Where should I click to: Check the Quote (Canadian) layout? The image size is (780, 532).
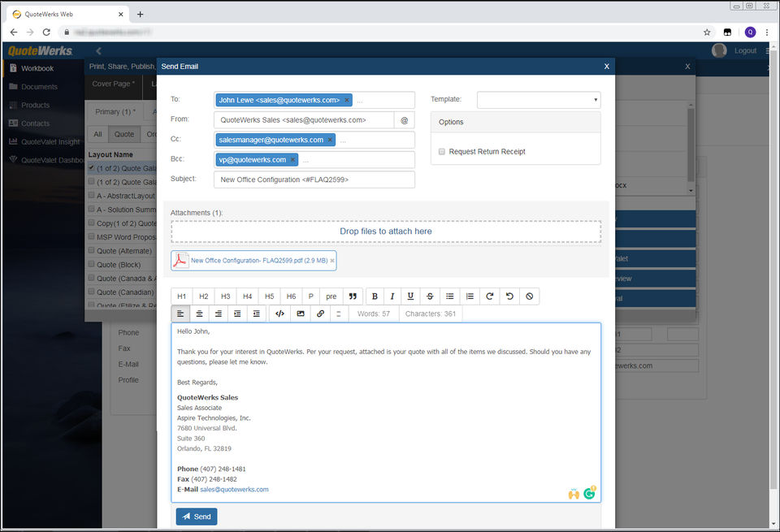[92, 292]
